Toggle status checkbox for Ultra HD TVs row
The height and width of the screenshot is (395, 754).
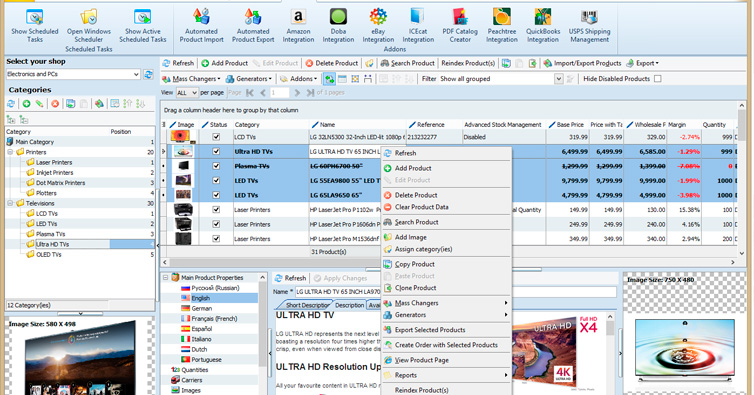216,152
